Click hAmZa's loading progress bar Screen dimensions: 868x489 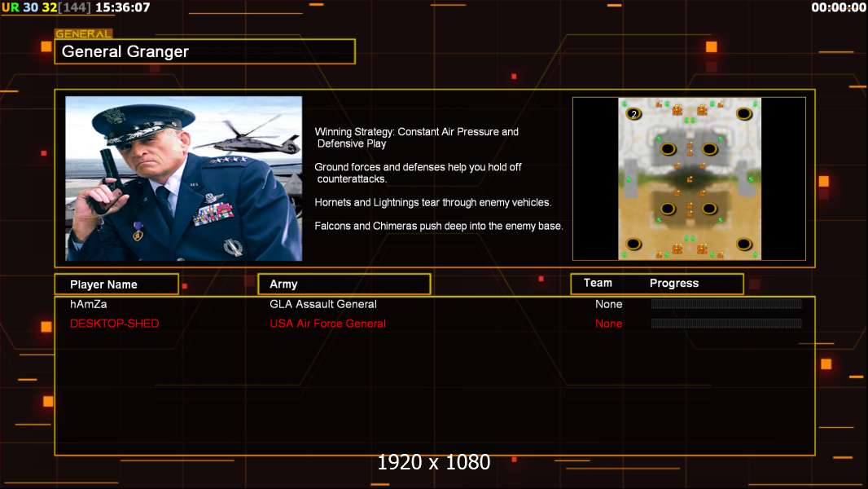tap(726, 303)
